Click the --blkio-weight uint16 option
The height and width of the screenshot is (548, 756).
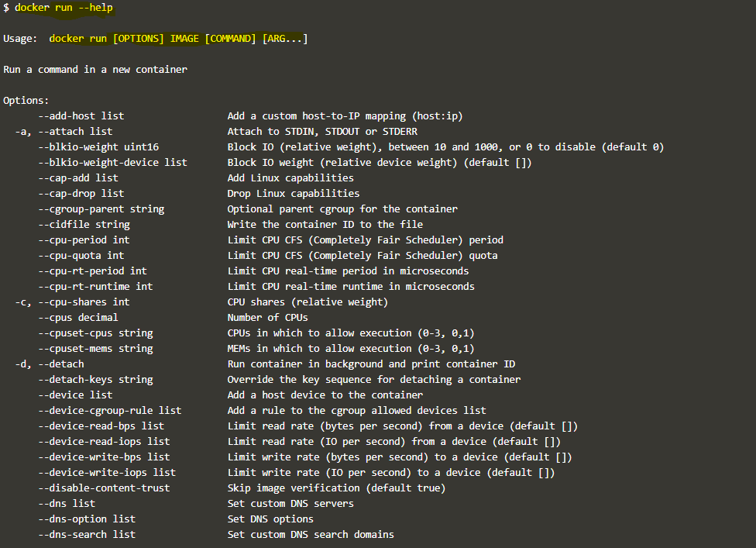(98, 147)
